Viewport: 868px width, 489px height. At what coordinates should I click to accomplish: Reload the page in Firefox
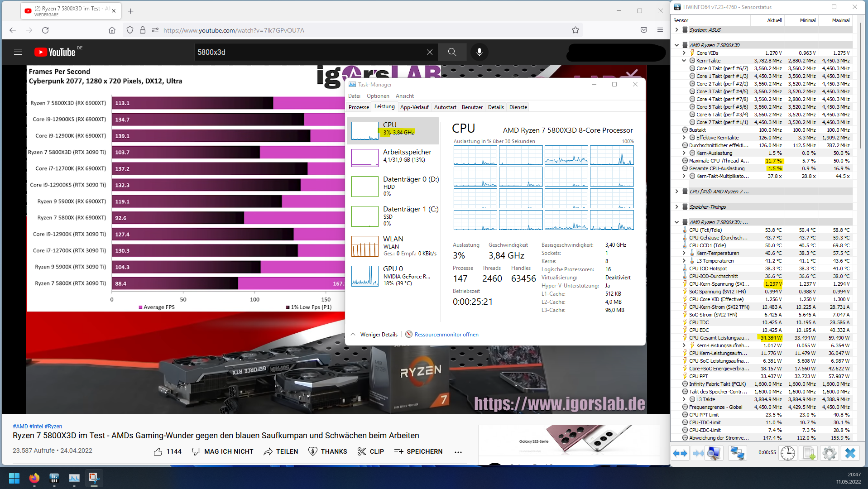pos(45,30)
